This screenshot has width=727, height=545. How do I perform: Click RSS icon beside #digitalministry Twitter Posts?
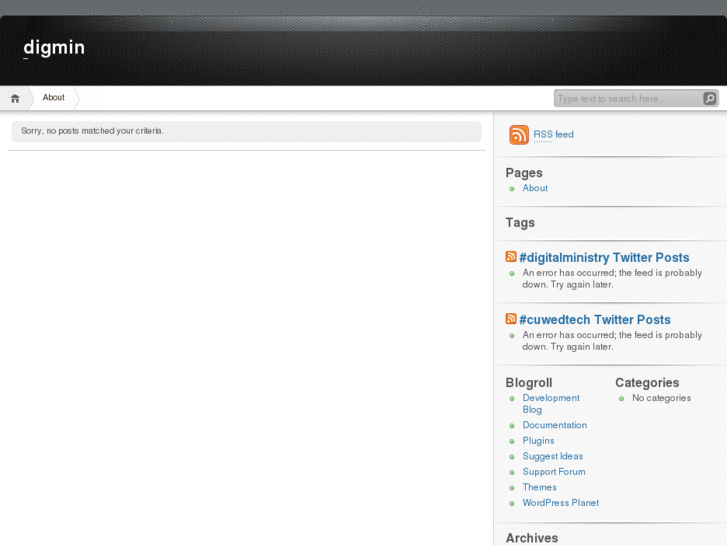[x=511, y=256]
